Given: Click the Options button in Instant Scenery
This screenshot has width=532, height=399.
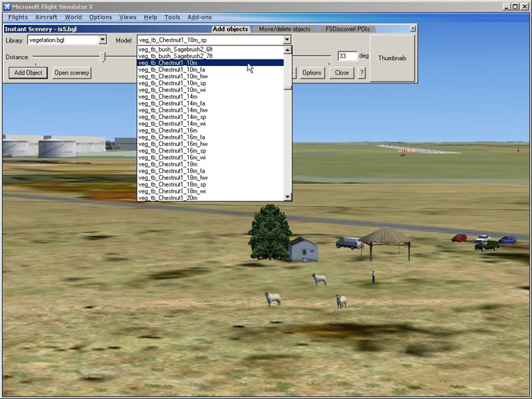Looking at the screenshot, I should click(x=312, y=72).
